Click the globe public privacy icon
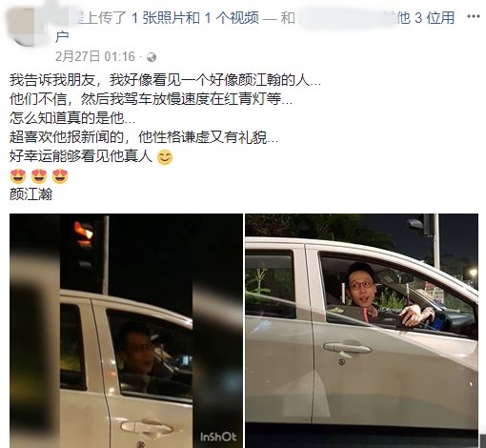This screenshot has height=448, width=486. pyautogui.click(x=152, y=57)
